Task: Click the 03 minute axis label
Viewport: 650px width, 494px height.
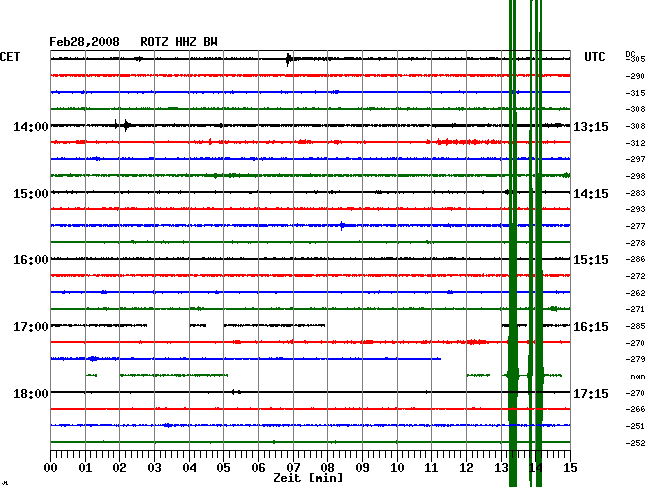Action: point(154,468)
